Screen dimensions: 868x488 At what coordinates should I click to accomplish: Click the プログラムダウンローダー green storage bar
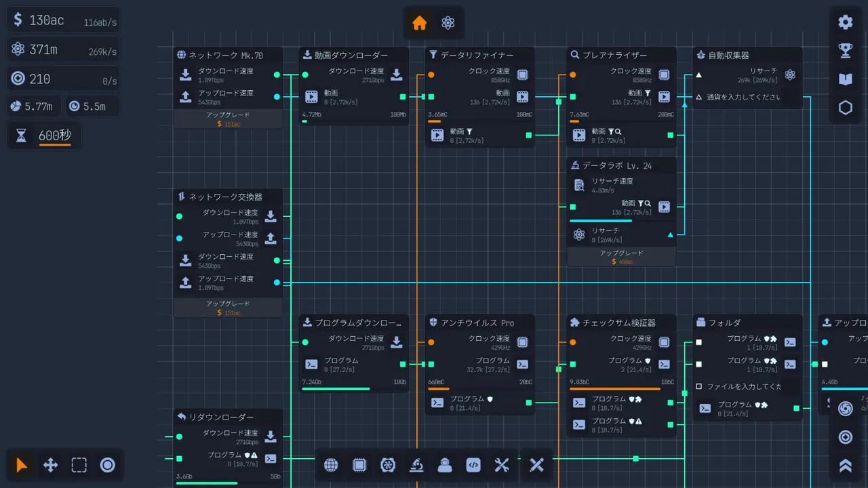(x=353, y=389)
